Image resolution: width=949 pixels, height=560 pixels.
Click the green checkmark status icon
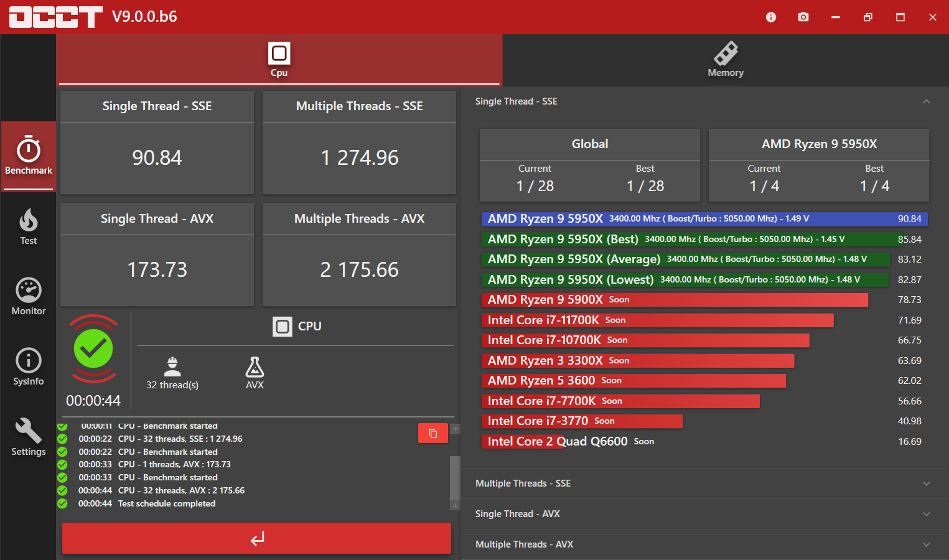tap(93, 349)
